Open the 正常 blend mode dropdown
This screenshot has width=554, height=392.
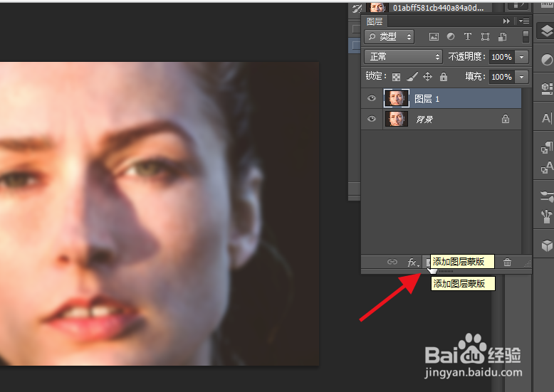[403, 56]
